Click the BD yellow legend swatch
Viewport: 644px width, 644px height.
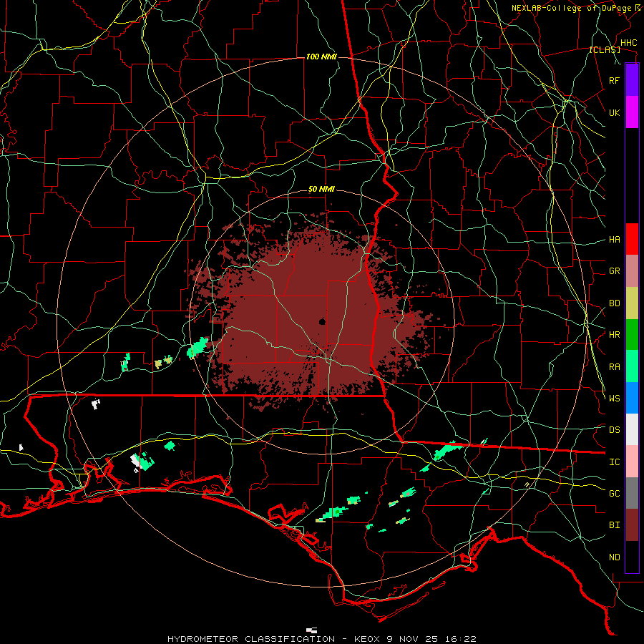(x=632, y=303)
